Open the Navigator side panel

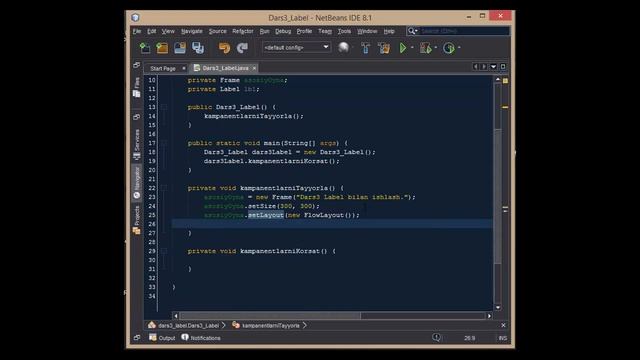[x=137, y=183]
